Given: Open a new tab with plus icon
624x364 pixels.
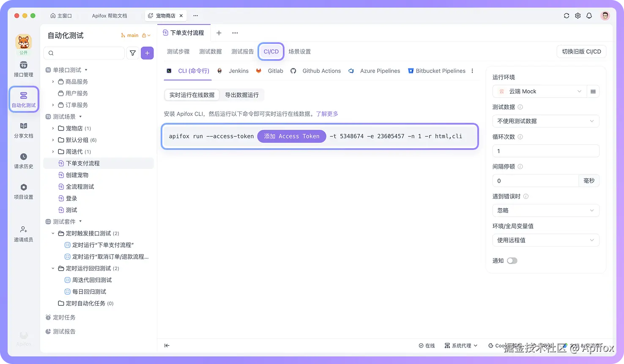Looking at the screenshot, I should tap(219, 33).
